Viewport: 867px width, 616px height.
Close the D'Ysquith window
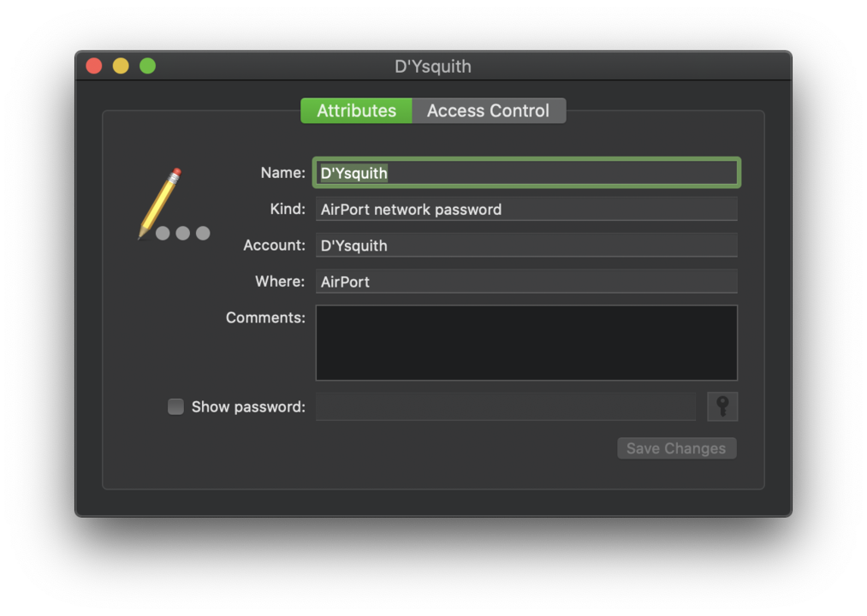(94, 66)
